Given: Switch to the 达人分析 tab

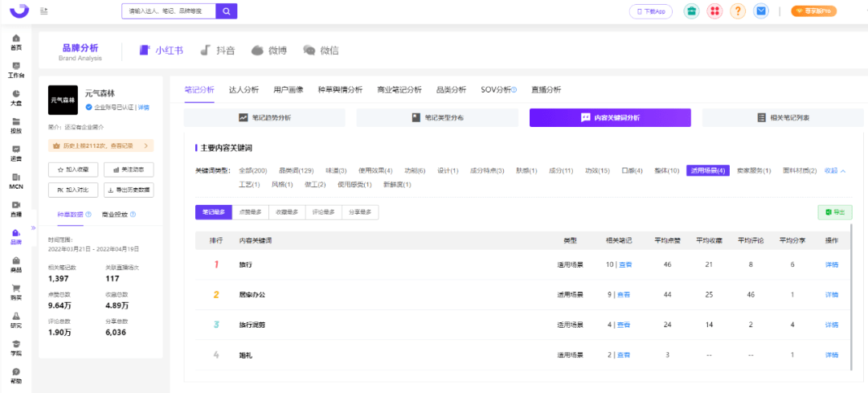Looking at the screenshot, I should [244, 89].
